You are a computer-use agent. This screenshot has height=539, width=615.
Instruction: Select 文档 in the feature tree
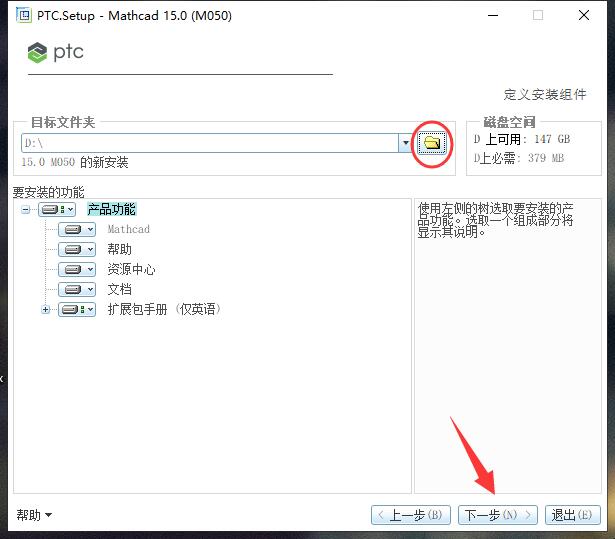pos(119,289)
